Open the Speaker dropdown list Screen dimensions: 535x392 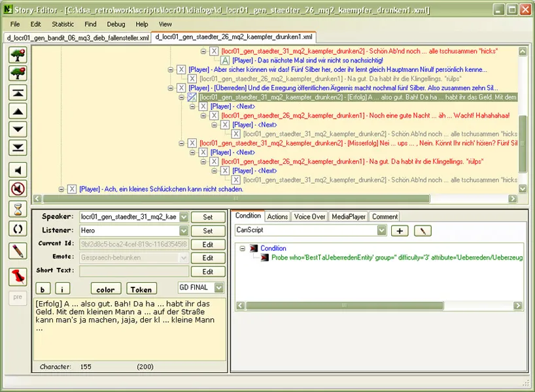tap(183, 217)
